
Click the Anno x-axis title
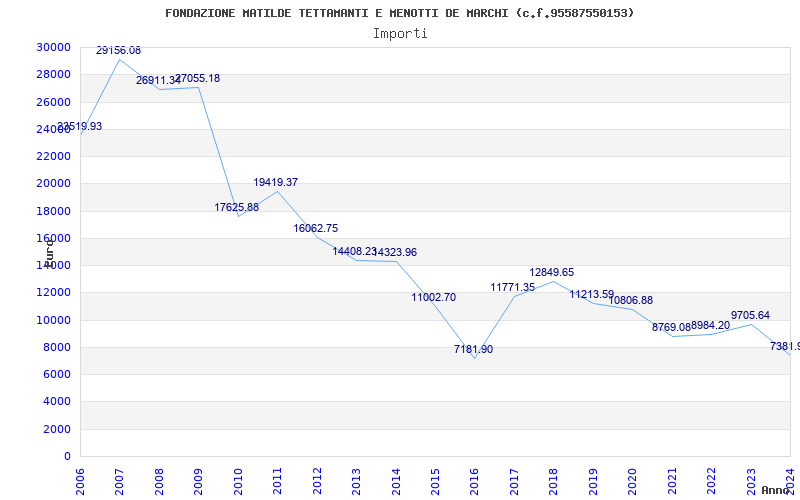click(x=776, y=490)
